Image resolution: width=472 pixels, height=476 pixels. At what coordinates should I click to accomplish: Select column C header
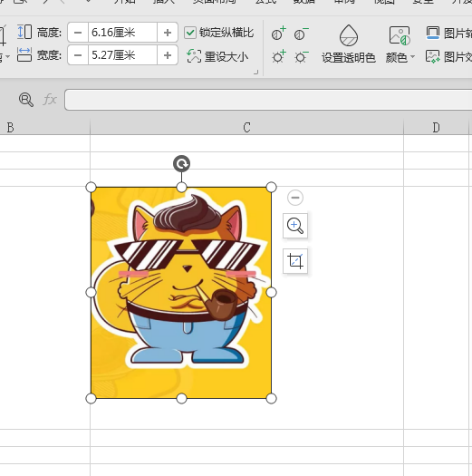click(x=246, y=127)
